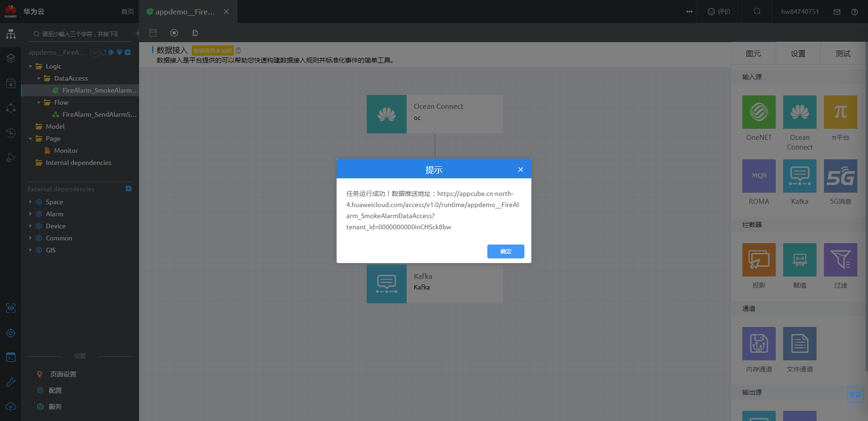Click the stop icon in toolbar

[174, 33]
